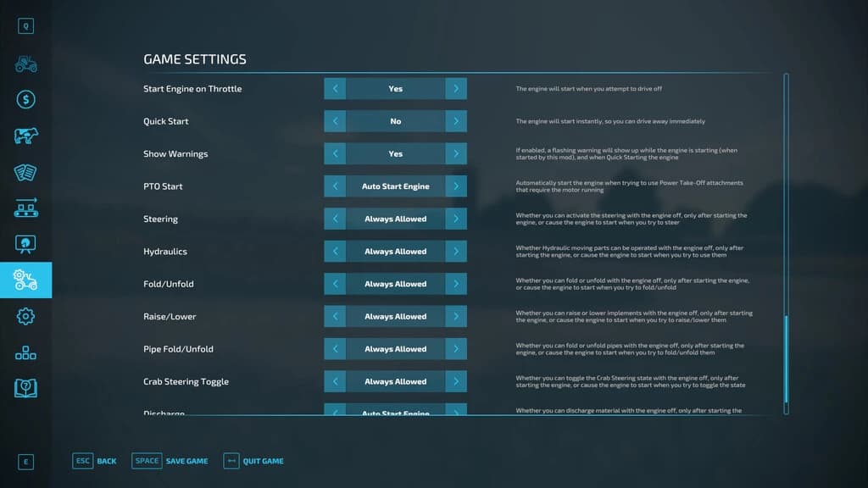Click right arrow for Quick Start
868x488 pixels.
pyautogui.click(x=456, y=121)
